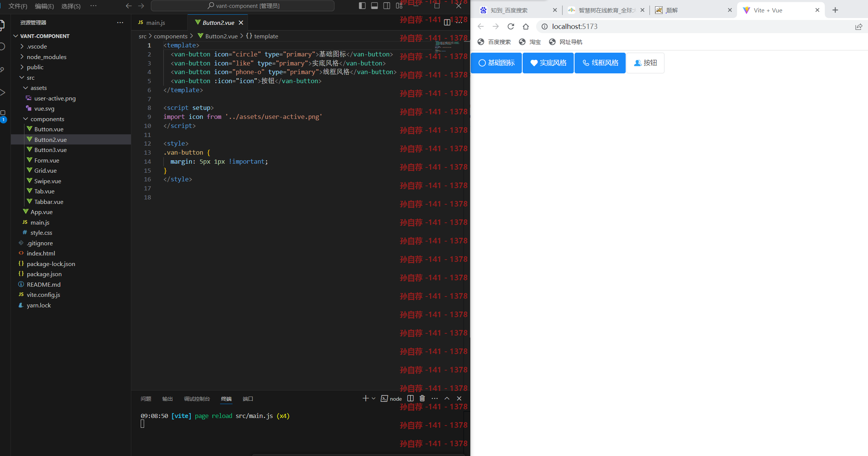
Task: Open Form.vue in the explorer
Action: (x=47, y=160)
